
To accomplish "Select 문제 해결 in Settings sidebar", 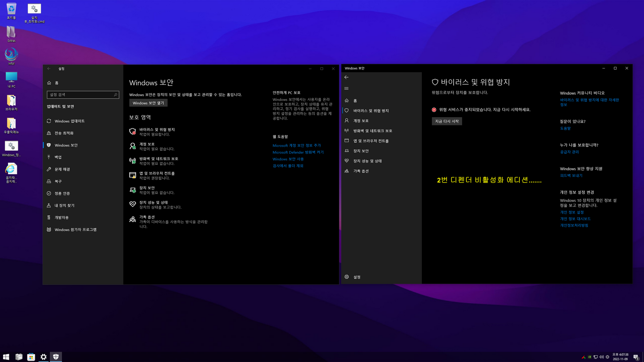I will [83, 169].
